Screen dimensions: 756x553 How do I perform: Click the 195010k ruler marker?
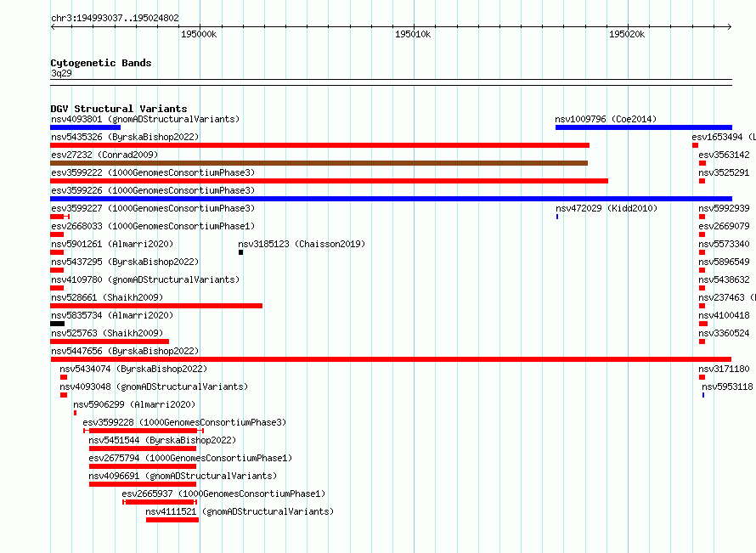pyautogui.click(x=413, y=34)
